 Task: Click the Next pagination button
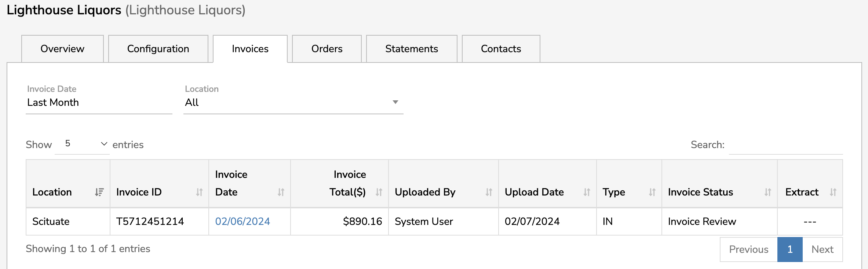pyautogui.click(x=822, y=250)
